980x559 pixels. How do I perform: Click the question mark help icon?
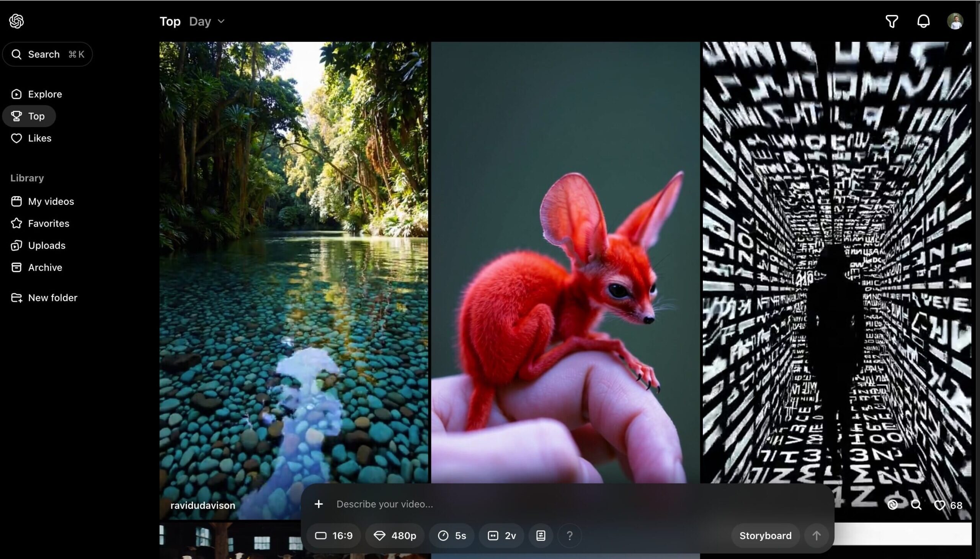[570, 536]
